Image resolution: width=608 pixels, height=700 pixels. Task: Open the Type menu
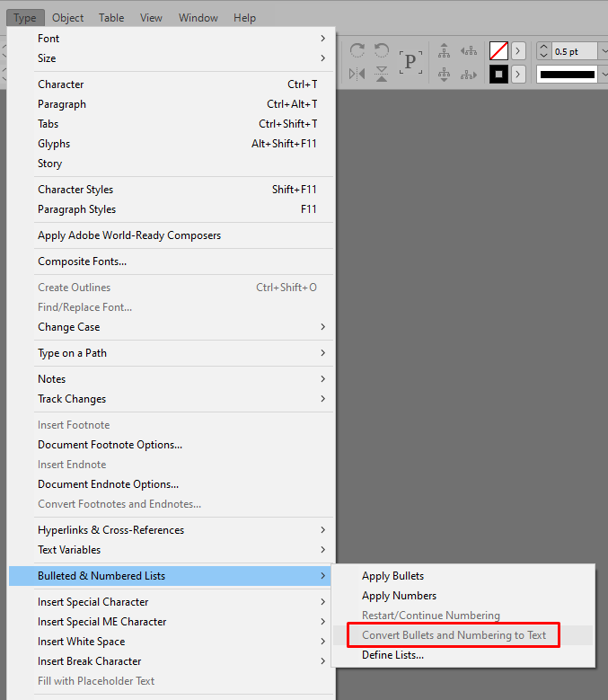[25, 18]
